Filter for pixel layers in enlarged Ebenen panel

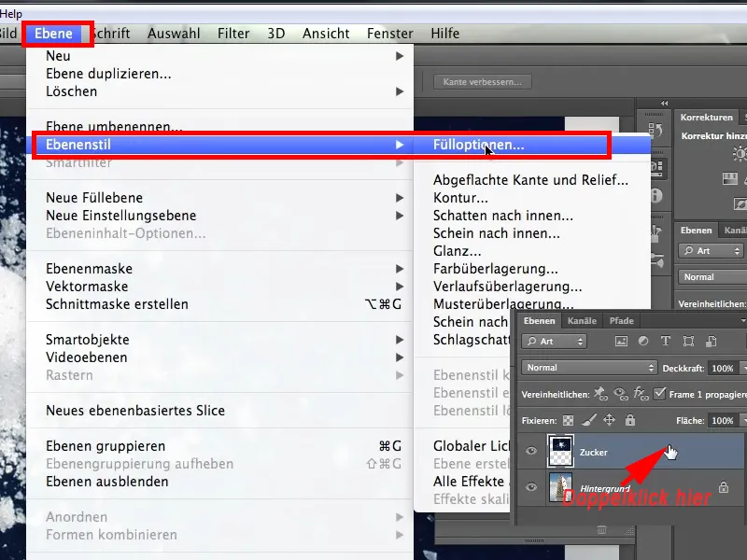click(x=621, y=341)
